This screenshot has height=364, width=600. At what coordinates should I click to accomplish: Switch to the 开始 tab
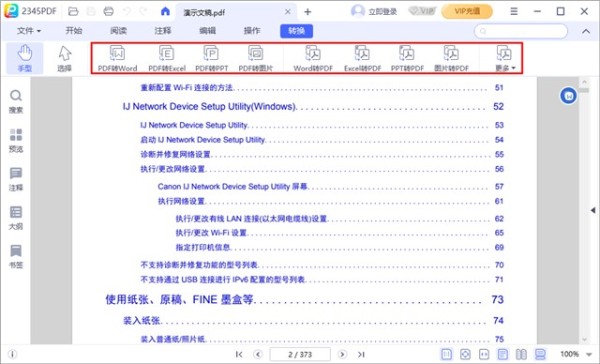point(73,31)
